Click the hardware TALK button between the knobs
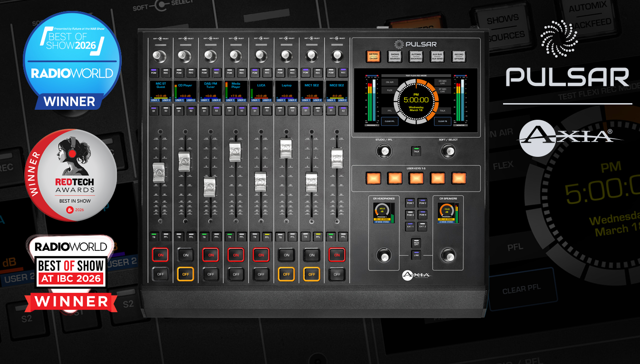 pos(416,151)
